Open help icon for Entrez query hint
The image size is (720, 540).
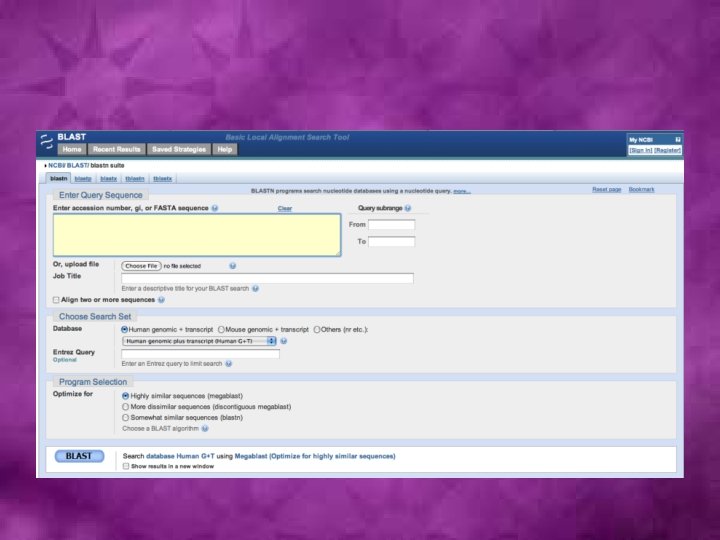(229, 364)
